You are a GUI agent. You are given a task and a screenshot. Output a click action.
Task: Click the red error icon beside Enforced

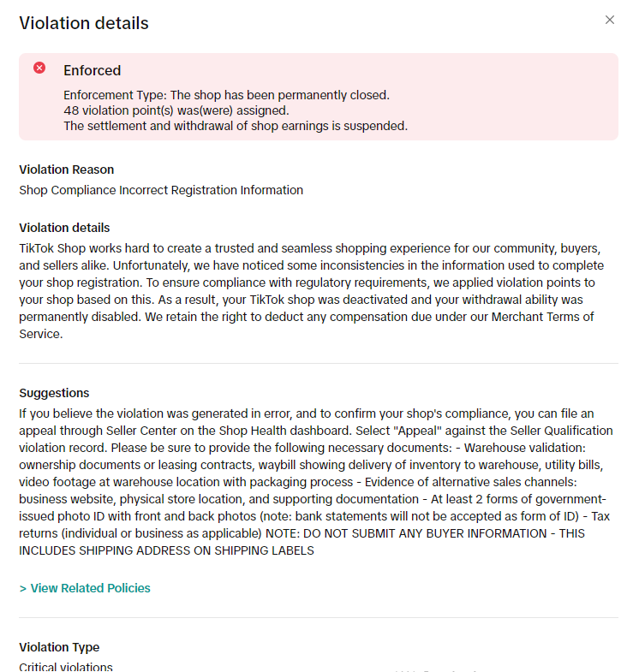click(39, 68)
